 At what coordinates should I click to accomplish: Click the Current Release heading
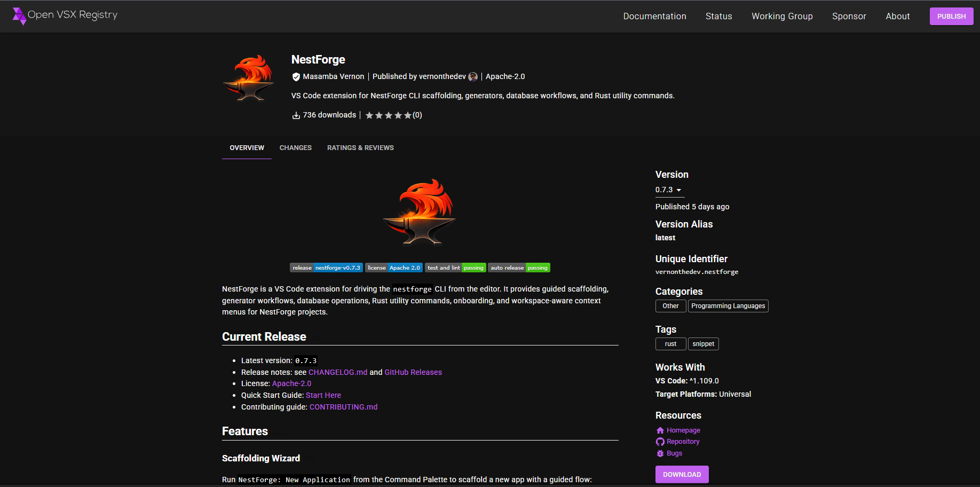264,337
